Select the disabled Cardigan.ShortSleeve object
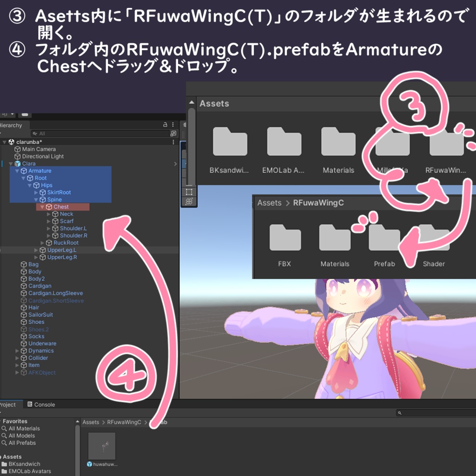The image size is (476, 476). coord(56,301)
